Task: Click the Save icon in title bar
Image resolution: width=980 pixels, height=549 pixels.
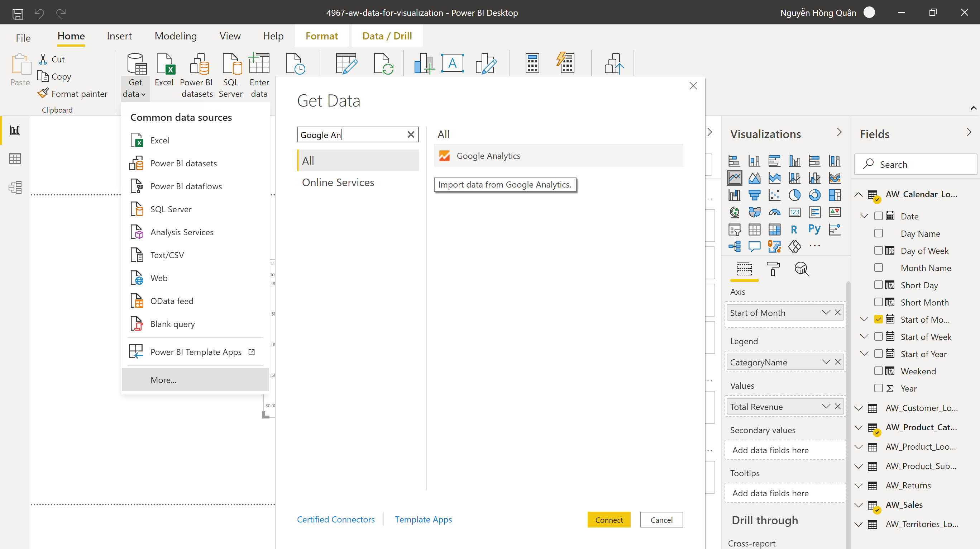Action: [18, 14]
